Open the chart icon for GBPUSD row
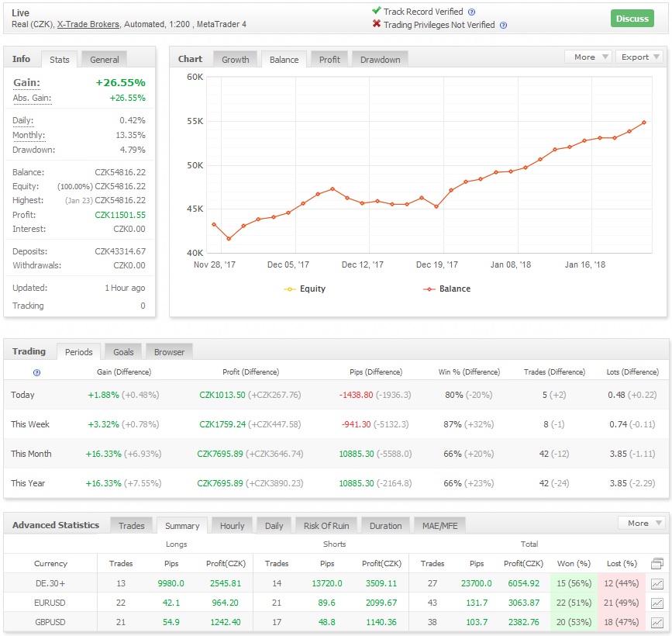 (x=657, y=622)
